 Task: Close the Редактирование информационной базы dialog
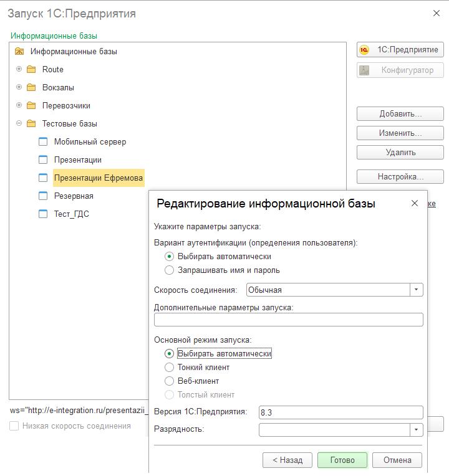[x=415, y=204]
